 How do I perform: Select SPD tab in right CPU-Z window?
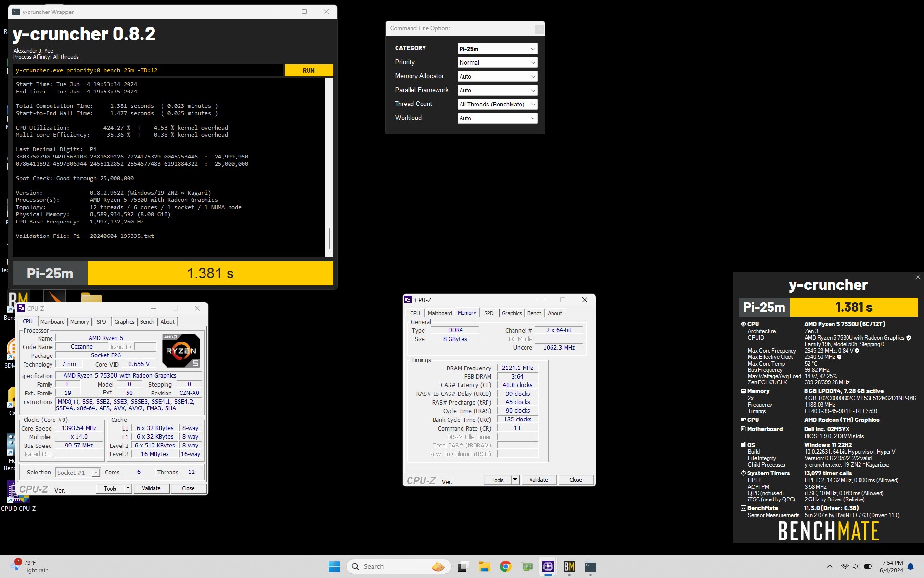(488, 313)
